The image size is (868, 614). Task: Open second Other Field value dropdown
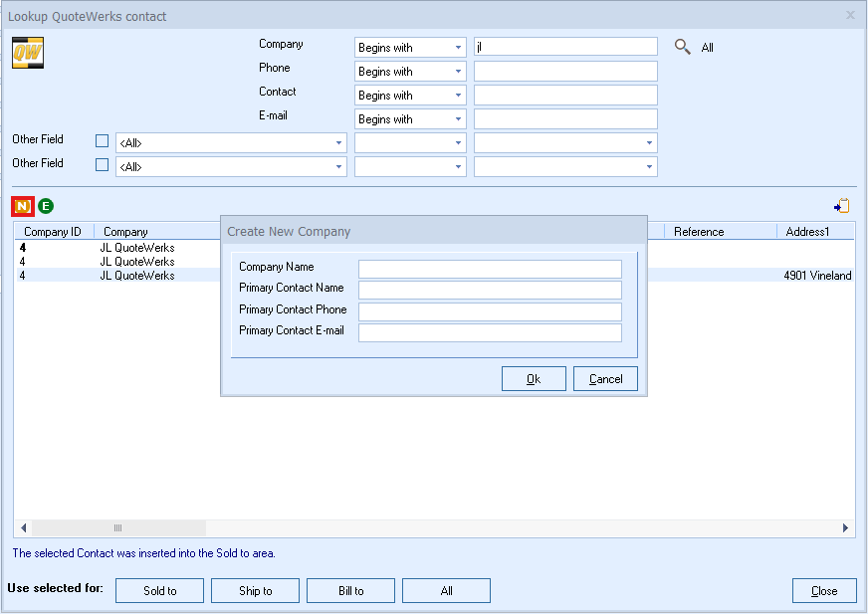pos(565,166)
